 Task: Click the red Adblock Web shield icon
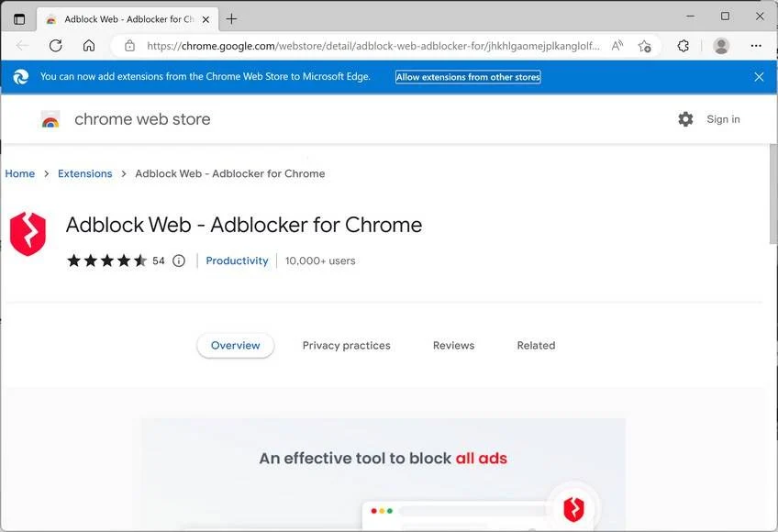coord(28,234)
